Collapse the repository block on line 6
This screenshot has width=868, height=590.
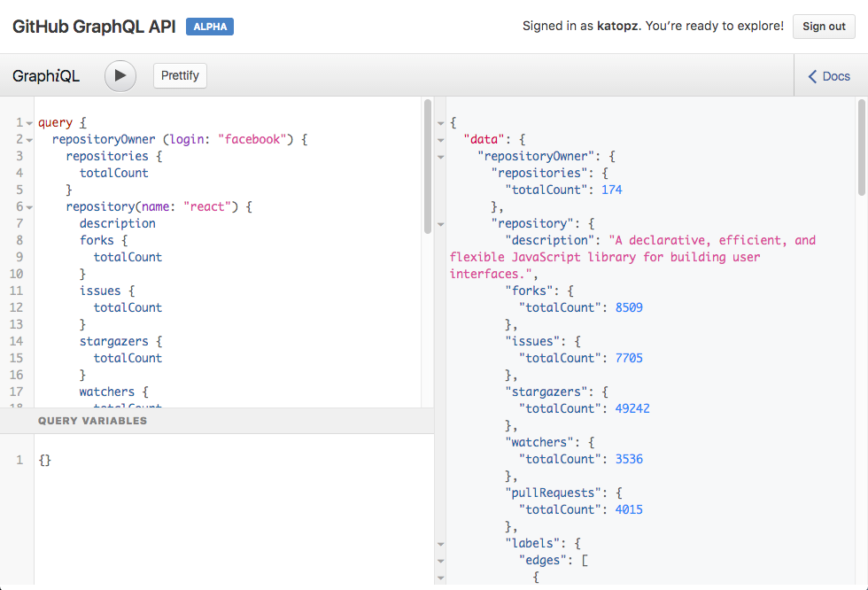(29, 207)
